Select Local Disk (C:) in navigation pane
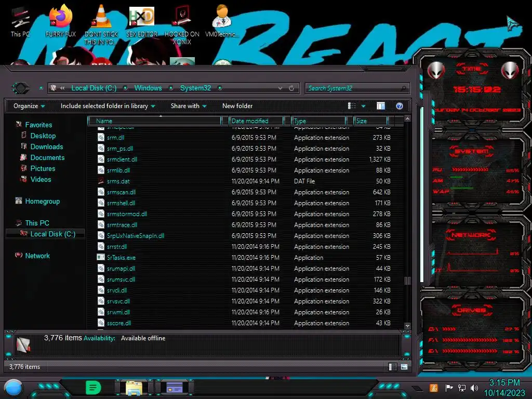Viewport: 532px width, 399px height. (x=52, y=234)
